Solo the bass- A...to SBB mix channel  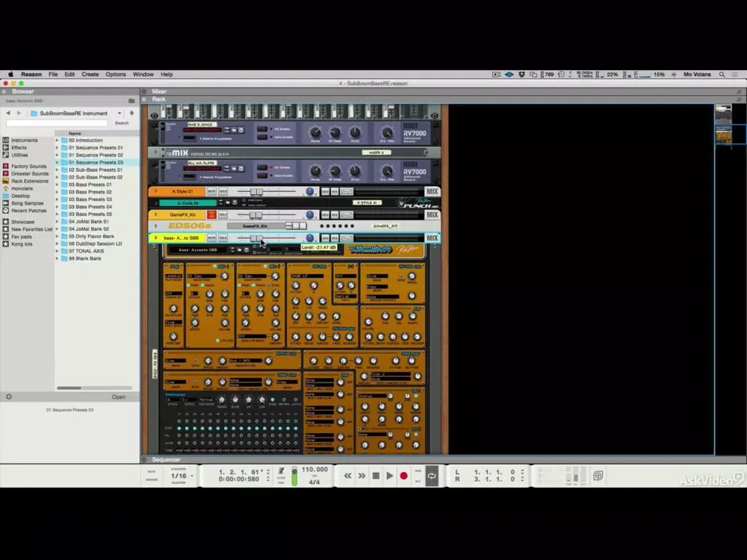click(x=223, y=238)
